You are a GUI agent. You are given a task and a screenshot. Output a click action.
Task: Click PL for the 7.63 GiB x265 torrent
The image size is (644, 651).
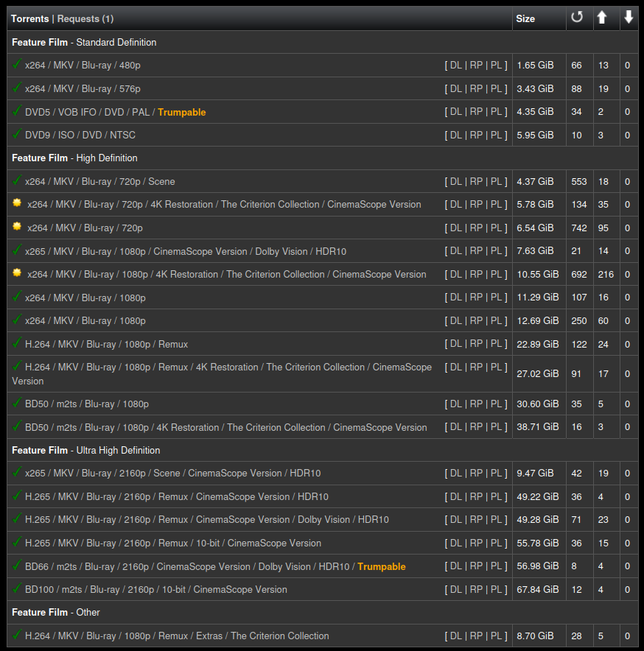point(496,251)
